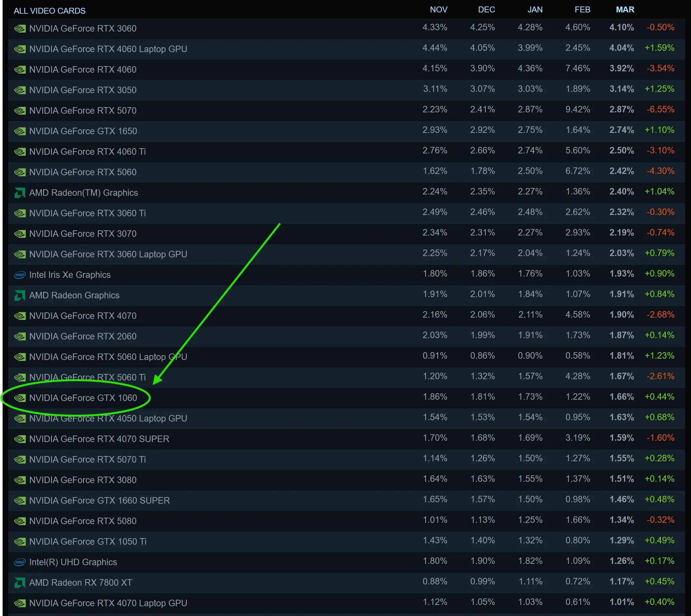This screenshot has height=616, width=691.
Task: Click the ALL VIDEO CARDS heading
Action: [49, 11]
